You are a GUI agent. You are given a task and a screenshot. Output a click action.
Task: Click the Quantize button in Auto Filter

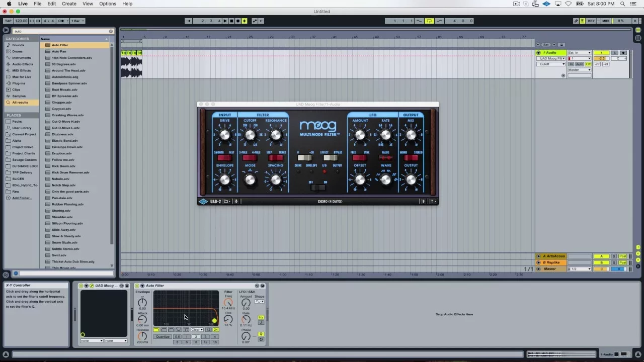[x=163, y=337]
